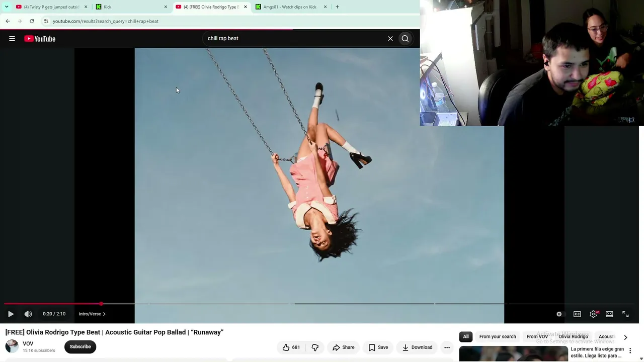
Task: Save the video to a playlist
Action: tap(378, 347)
